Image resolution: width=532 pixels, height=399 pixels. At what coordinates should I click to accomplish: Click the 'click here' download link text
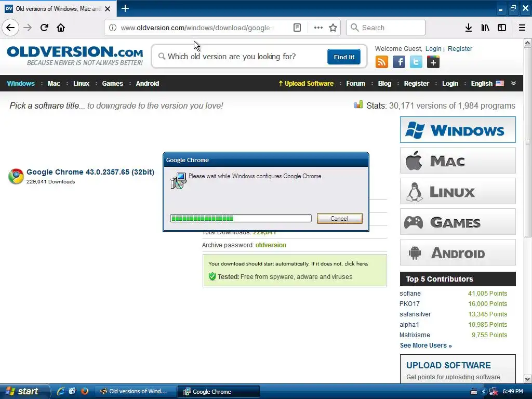click(356, 263)
